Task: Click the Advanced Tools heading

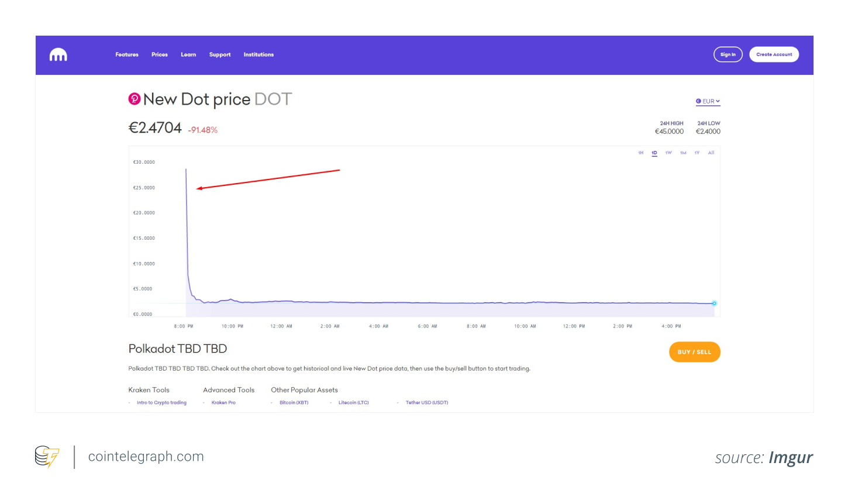Action: point(229,390)
